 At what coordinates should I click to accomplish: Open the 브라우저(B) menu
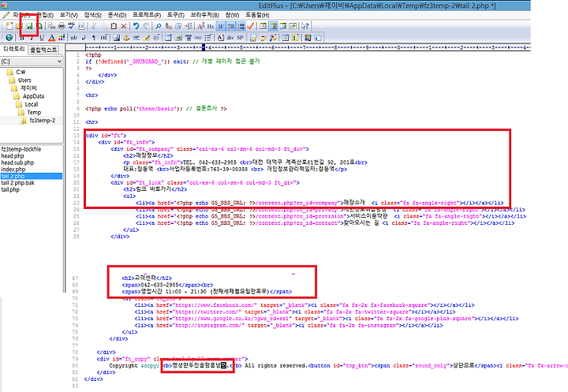[x=204, y=15]
